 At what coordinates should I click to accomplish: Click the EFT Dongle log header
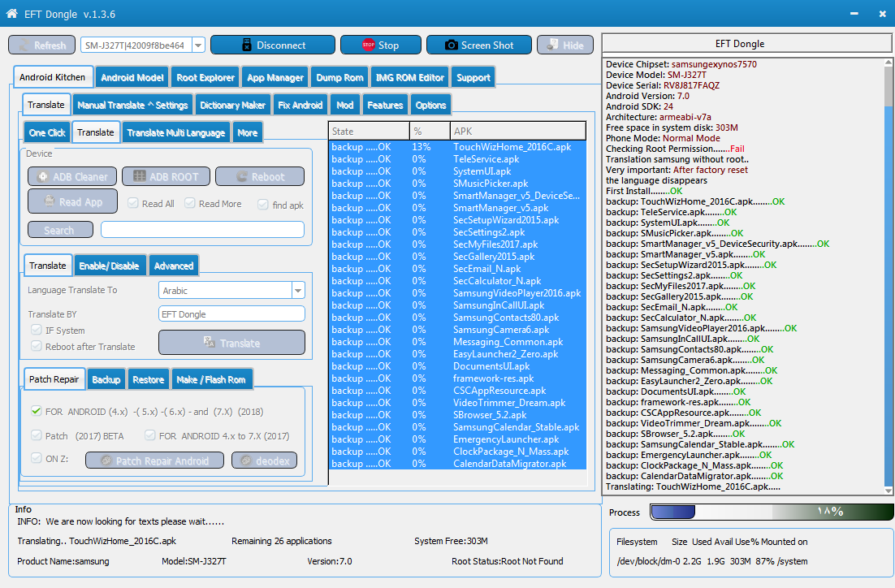747,43
